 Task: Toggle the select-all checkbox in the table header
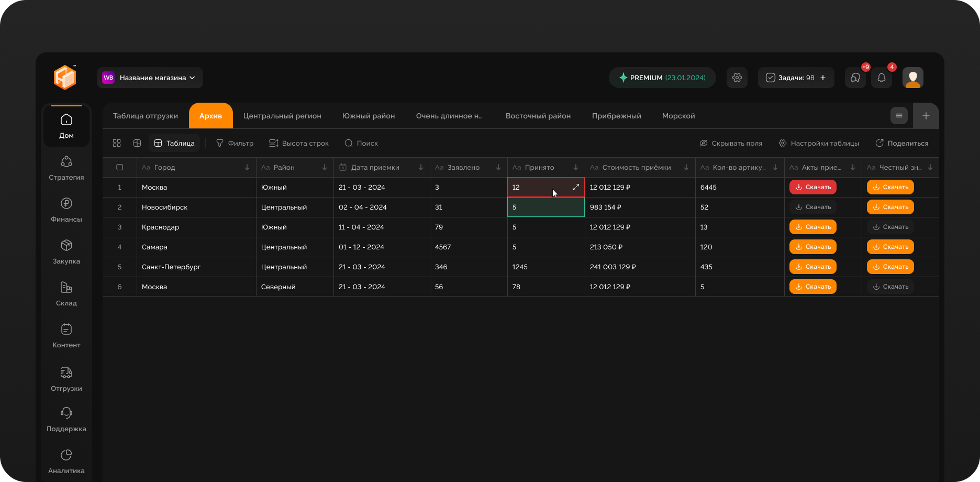tap(119, 167)
